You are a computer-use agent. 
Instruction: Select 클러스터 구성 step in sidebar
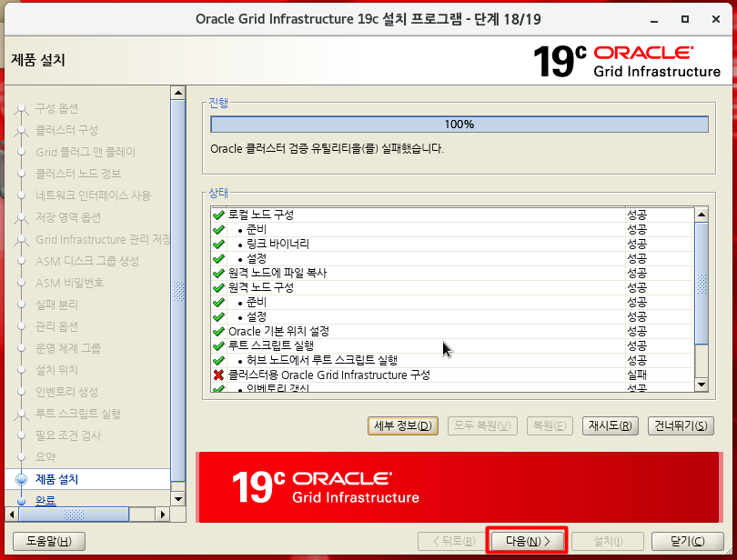[x=66, y=130]
